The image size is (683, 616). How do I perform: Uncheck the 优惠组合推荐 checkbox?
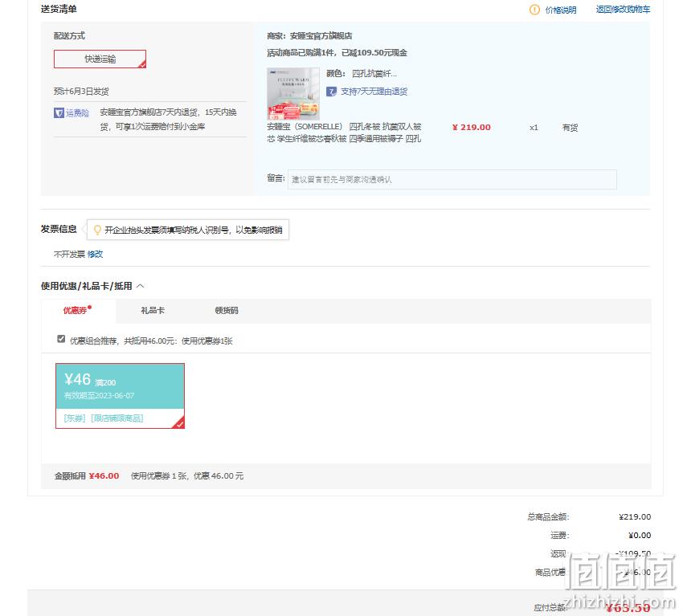61,339
